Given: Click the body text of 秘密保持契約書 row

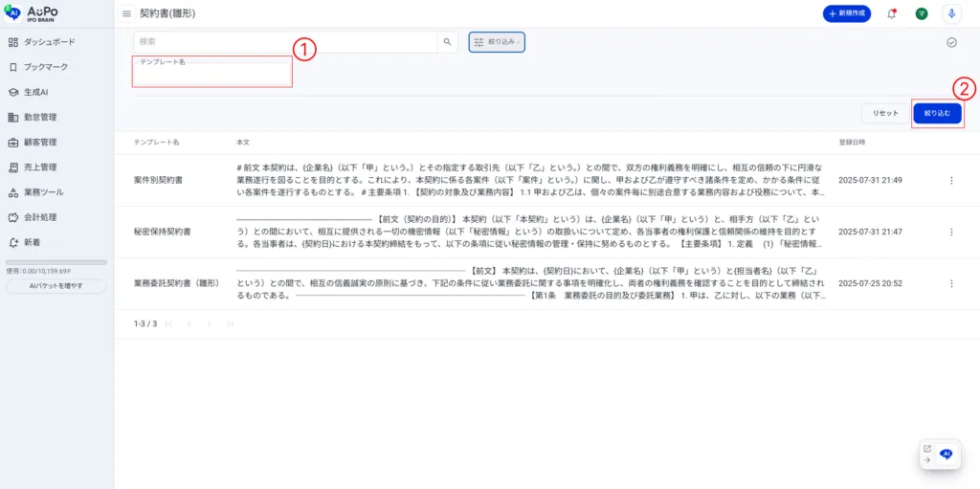Looking at the screenshot, I should 530,232.
